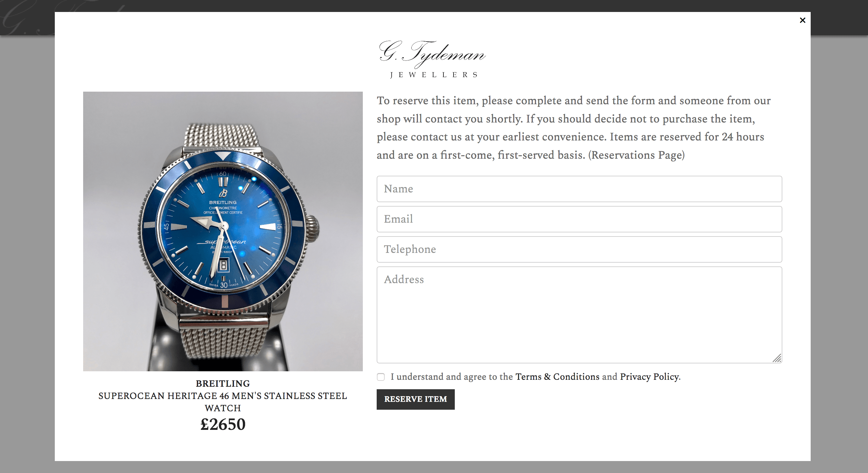The height and width of the screenshot is (473, 868).
Task: Click into the Telephone field
Action: click(579, 249)
